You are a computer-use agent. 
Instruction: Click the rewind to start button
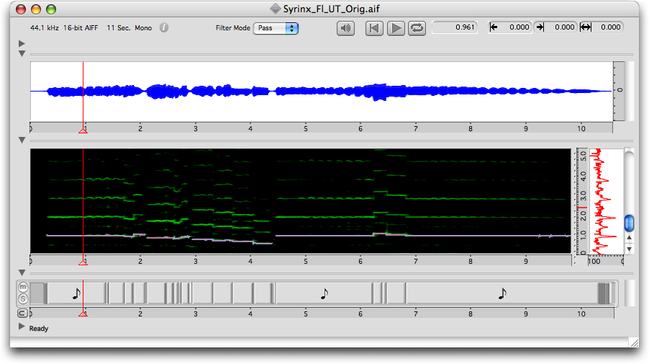coord(374,28)
